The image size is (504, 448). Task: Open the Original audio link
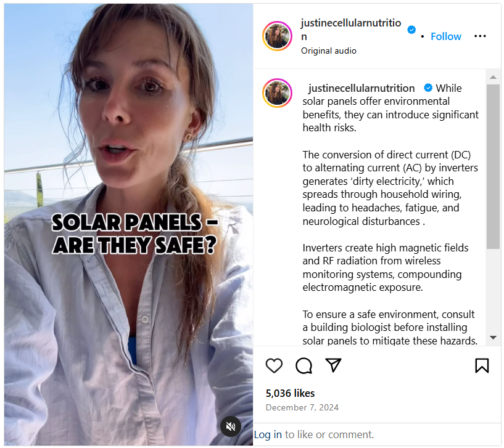[x=329, y=51]
